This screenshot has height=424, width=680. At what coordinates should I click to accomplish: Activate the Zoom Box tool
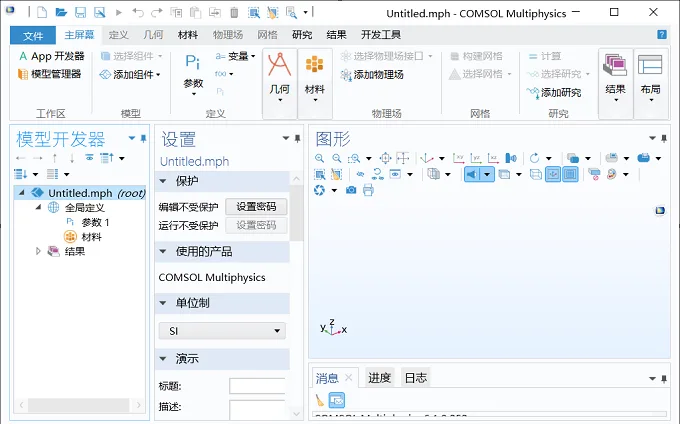[354, 158]
